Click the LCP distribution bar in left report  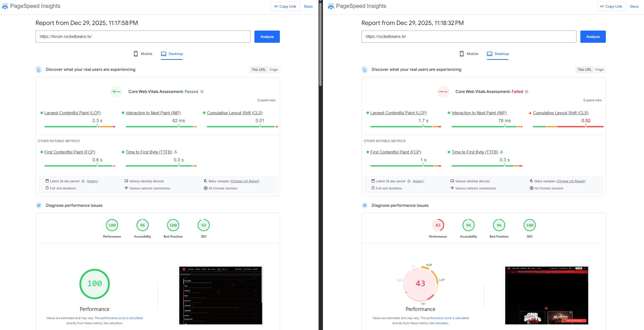point(80,127)
